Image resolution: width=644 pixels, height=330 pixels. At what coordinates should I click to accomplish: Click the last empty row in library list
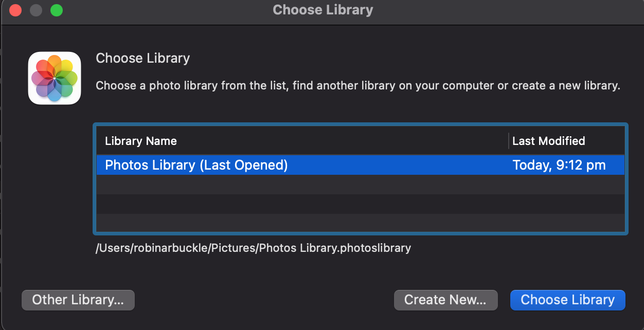click(360, 224)
